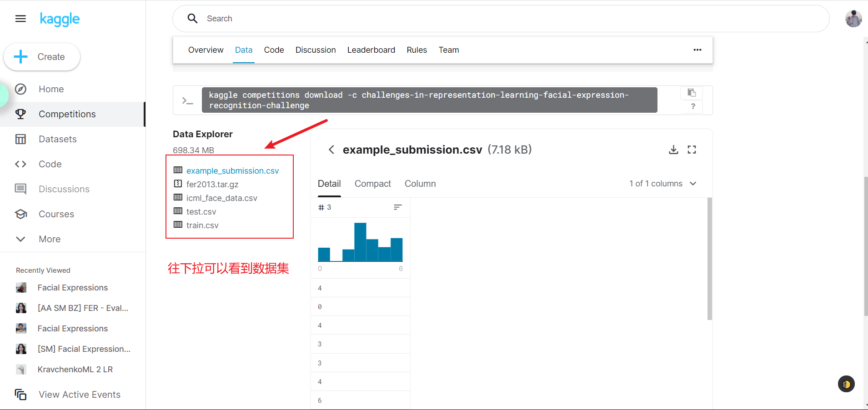
Task: Click the data preview vertical scrollbar
Action: 709,259
